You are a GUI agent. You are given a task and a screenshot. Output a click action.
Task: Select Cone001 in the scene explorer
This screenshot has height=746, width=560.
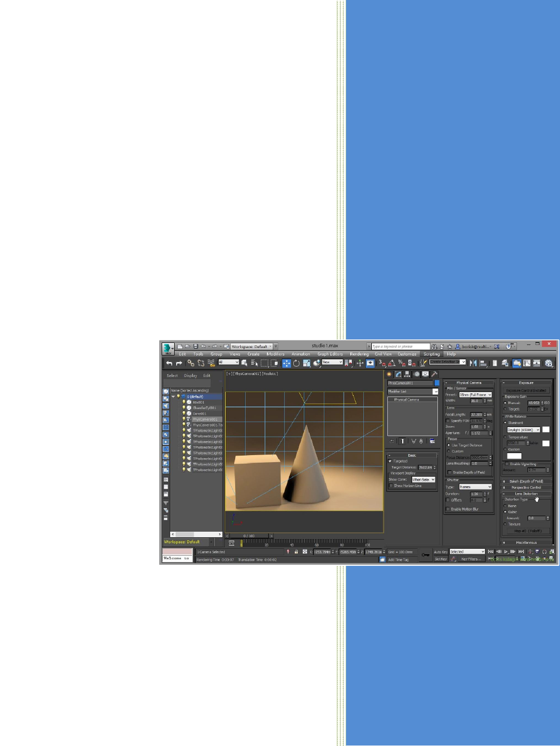click(x=199, y=414)
